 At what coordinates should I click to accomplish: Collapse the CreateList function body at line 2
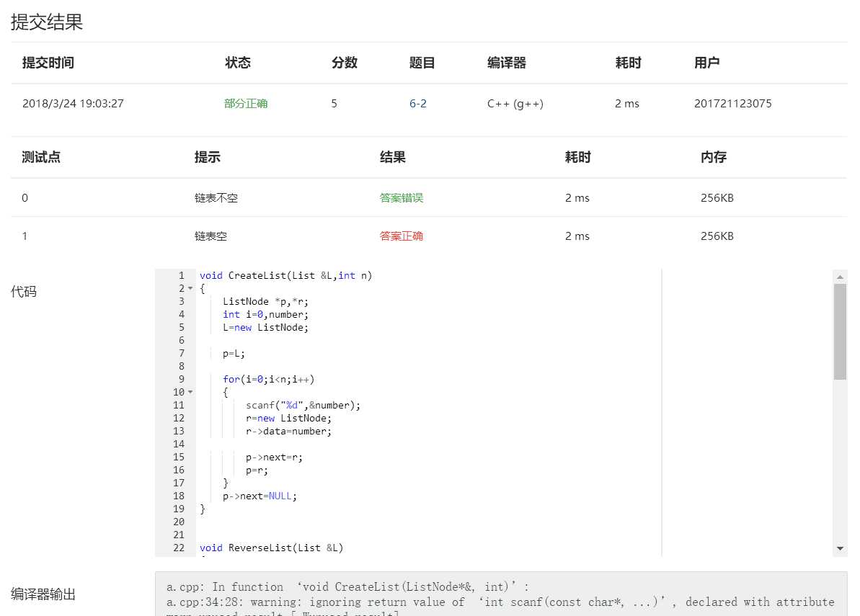(190, 289)
